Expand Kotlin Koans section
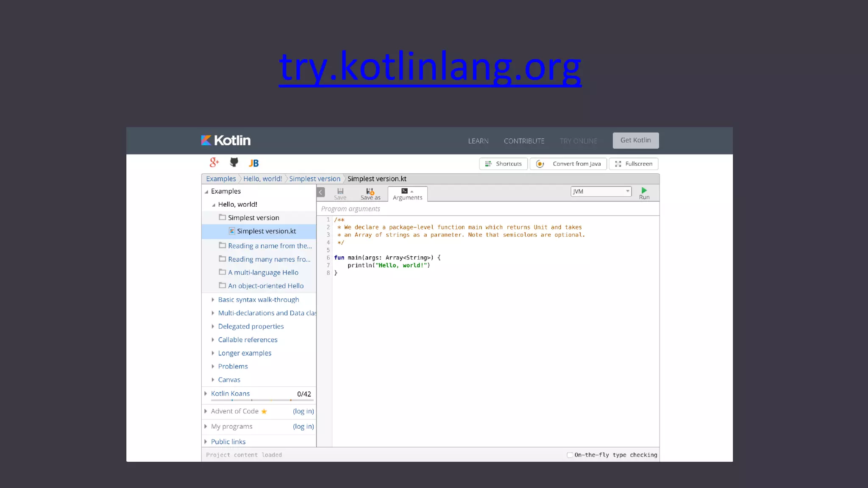 (206, 394)
